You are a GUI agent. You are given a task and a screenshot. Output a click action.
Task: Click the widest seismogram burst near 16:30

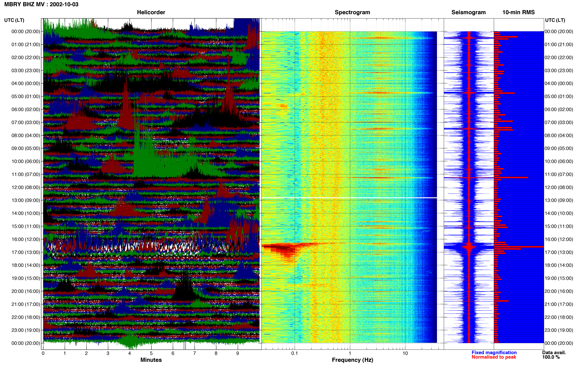point(469,247)
